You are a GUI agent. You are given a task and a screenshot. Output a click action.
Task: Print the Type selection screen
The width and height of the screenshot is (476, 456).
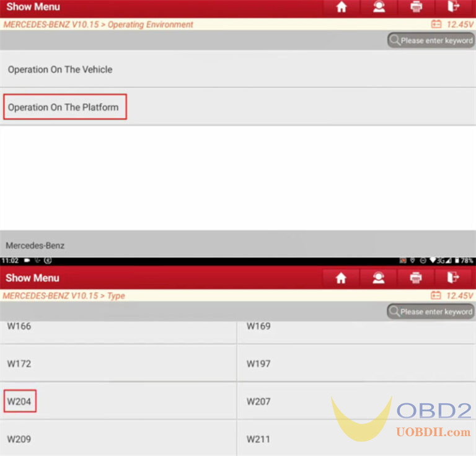pos(416,278)
